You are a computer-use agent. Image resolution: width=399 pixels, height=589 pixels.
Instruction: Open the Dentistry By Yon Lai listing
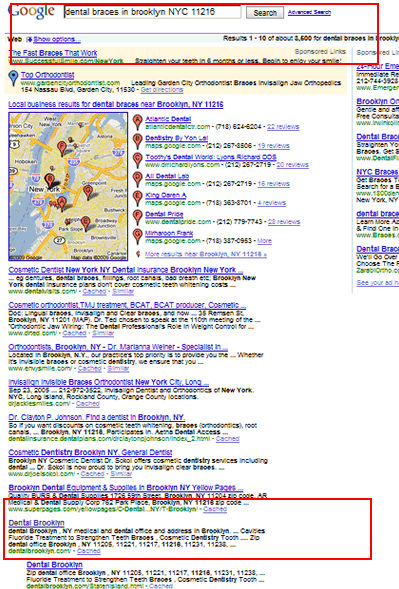(x=177, y=138)
